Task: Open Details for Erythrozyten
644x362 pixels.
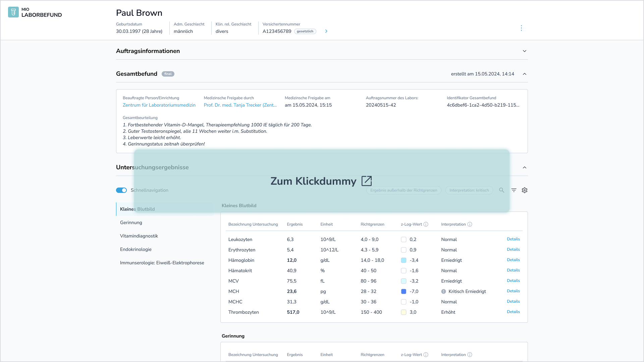Action: (513, 249)
